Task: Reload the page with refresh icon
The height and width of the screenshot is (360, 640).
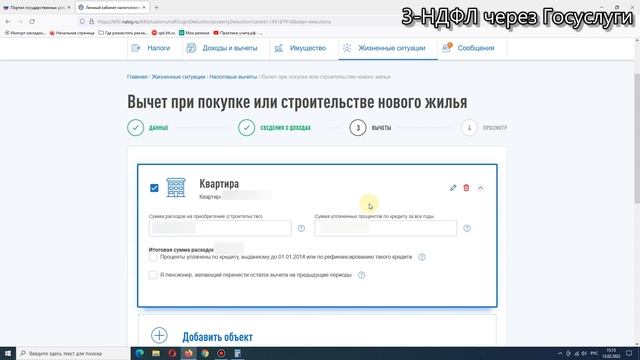Action: click(32, 21)
